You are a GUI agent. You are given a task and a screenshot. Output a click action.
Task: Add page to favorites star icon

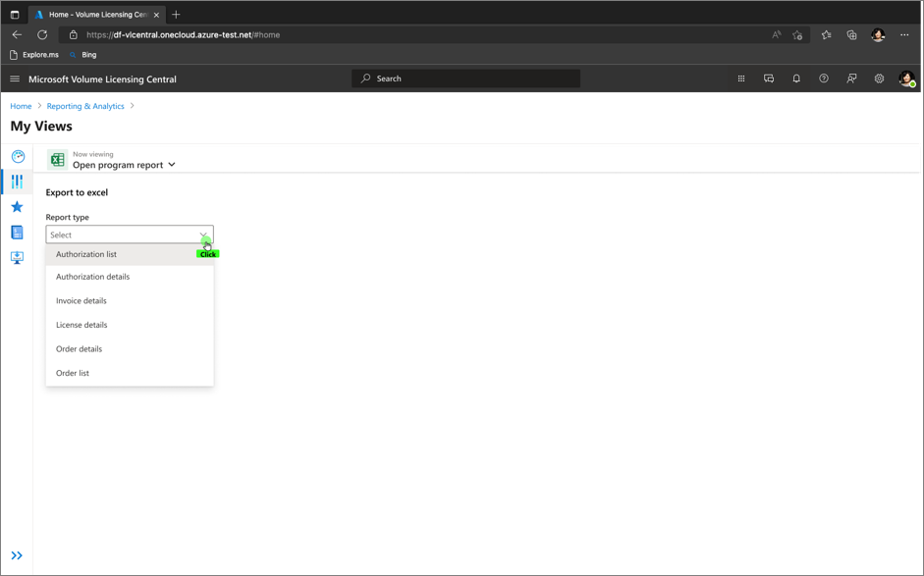(797, 34)
